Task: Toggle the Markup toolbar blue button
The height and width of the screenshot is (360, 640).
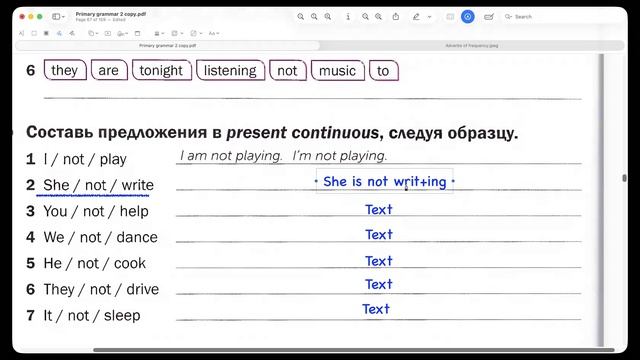Action: click(468, 17)
